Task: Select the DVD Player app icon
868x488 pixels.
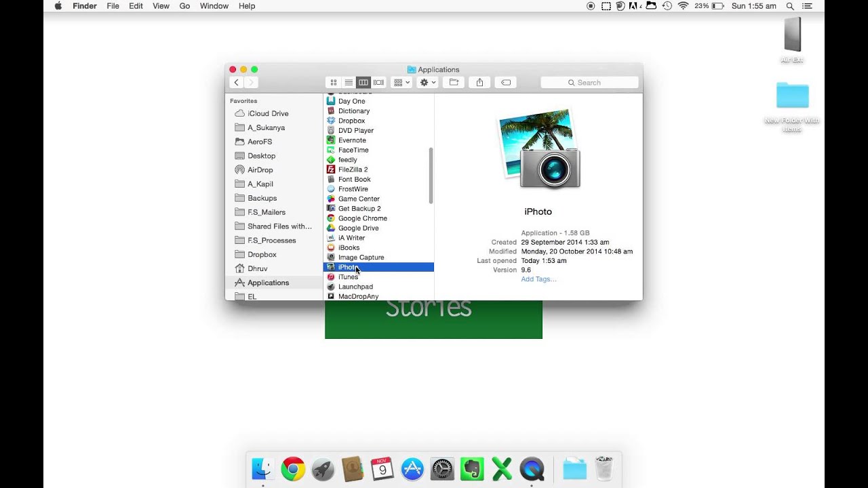Action: tap(331, 130)
